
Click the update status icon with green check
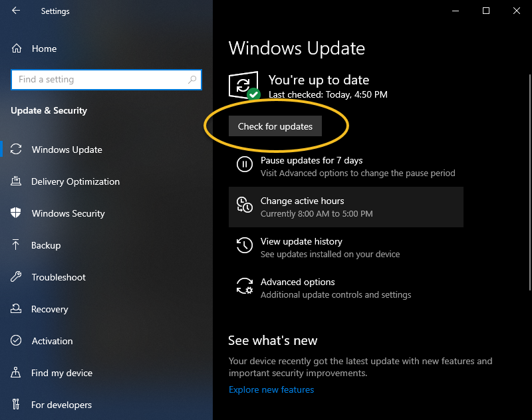pos(244,86)
